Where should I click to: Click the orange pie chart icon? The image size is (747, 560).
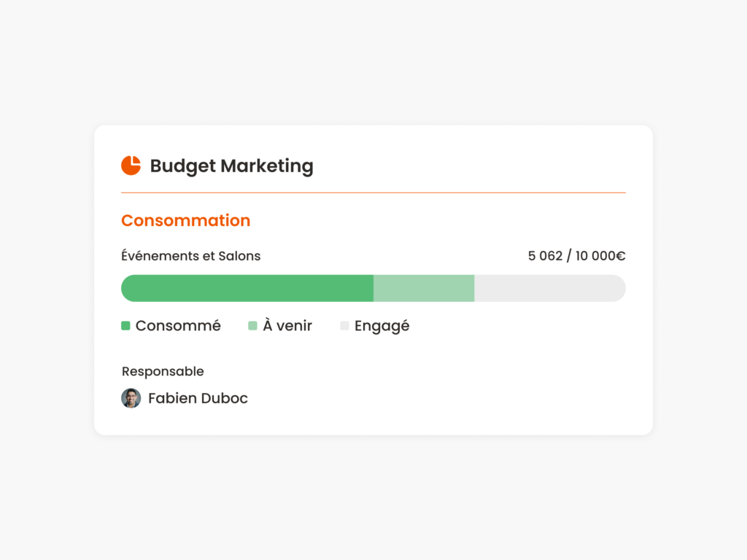click(131, 166)
